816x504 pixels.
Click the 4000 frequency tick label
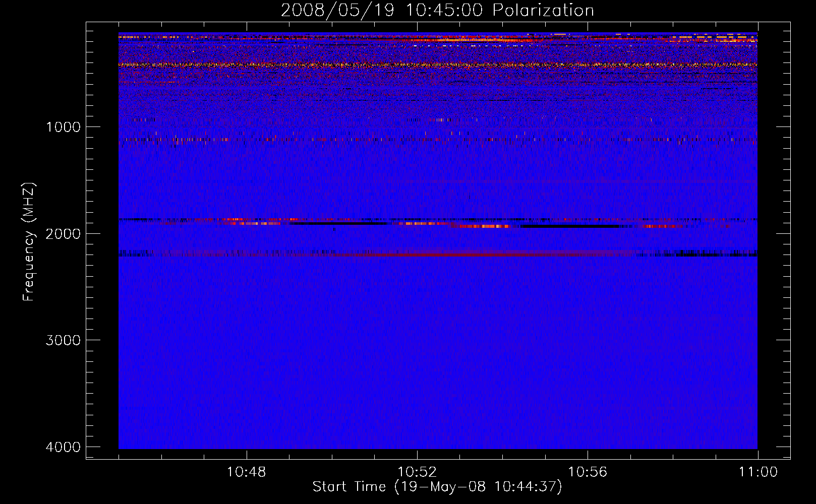tap(64, 447)
